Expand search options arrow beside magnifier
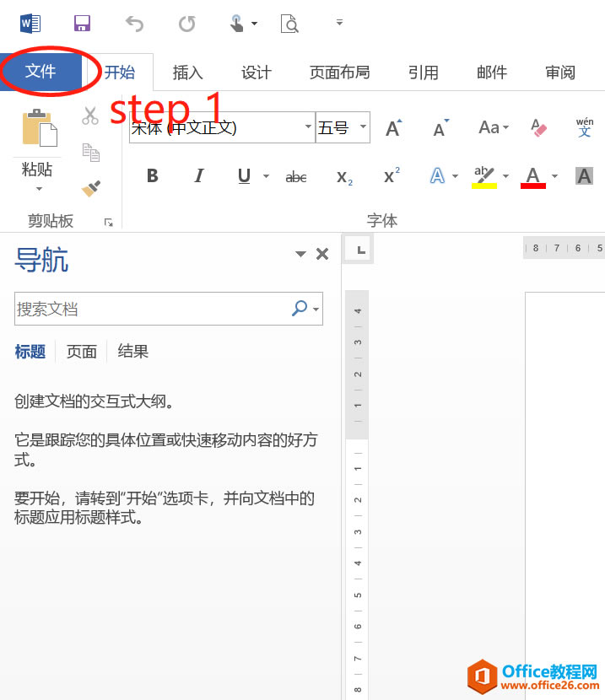The image size is (605, 700). (x=316, y=309)
